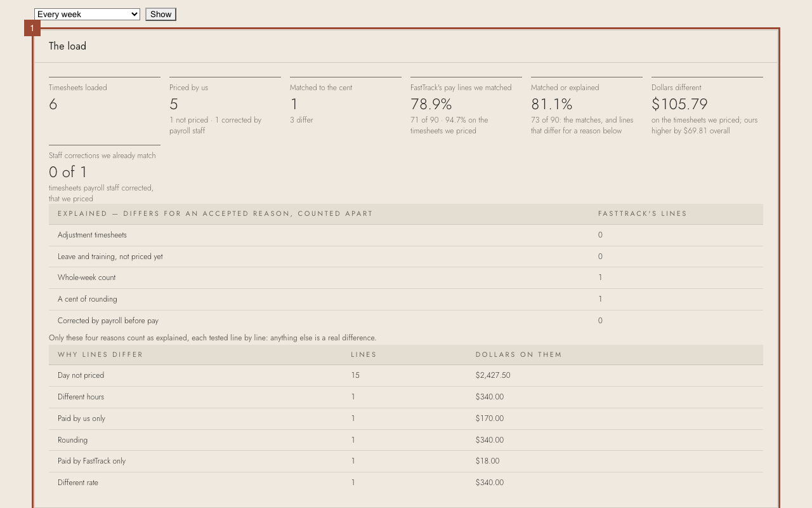The image size is (812, 508).
Task: Open the 'Every week' period dropdown
Action: click(x=87, y=14)
